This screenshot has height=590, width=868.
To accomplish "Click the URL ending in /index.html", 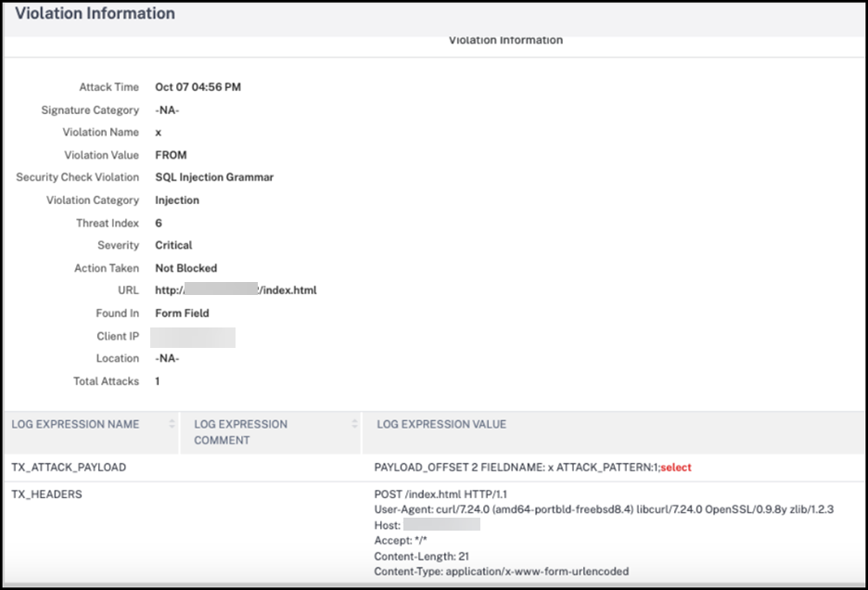I will pyautogui.click(x=236, y=290).
